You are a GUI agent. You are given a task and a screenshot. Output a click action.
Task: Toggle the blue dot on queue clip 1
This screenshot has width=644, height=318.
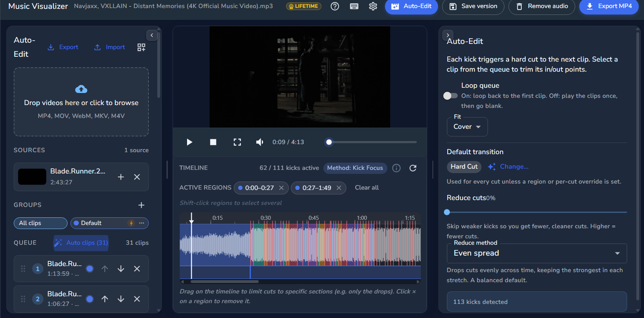click(90, 269)
